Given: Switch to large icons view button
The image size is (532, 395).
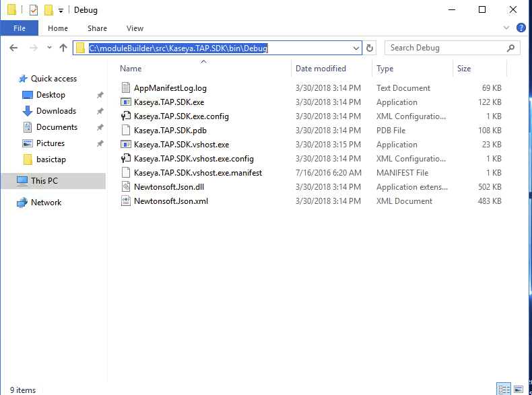Looking at the screenshot, I should click(x=519, y=389).
